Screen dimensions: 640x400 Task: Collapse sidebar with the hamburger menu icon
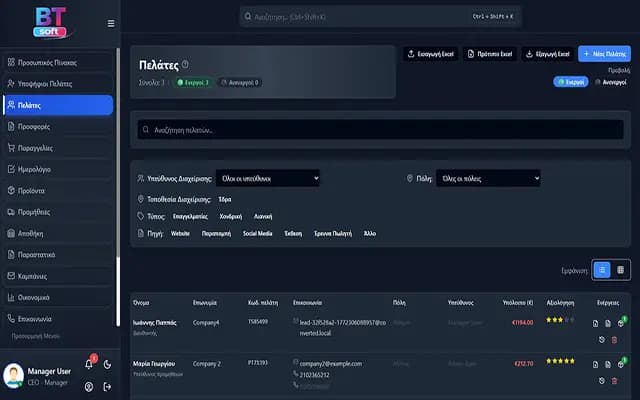pos(110,23)
